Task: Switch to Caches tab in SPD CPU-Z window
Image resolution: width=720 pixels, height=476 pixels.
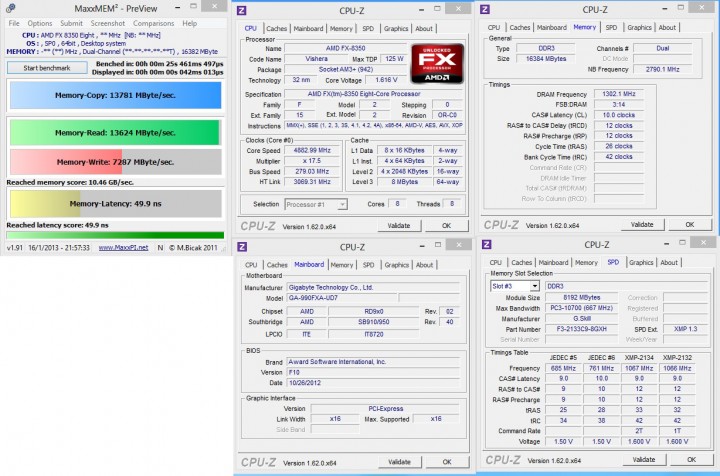Action: (x=522, y=263)
